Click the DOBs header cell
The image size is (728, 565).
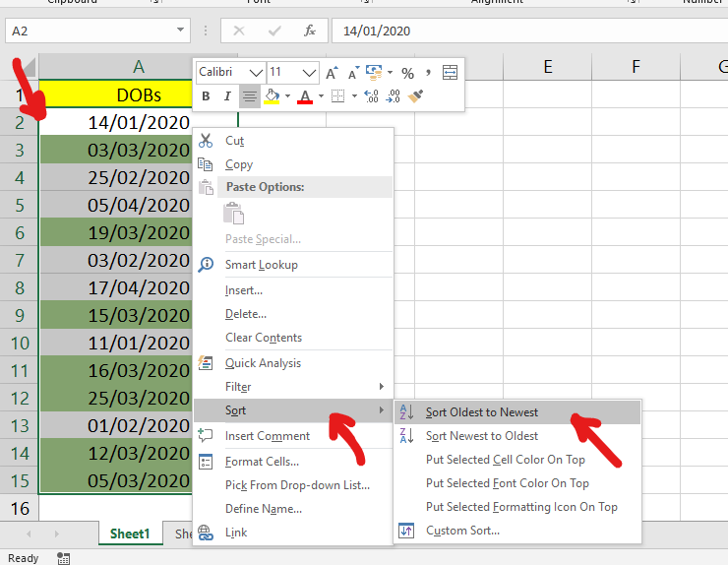[x=116, y=94]
